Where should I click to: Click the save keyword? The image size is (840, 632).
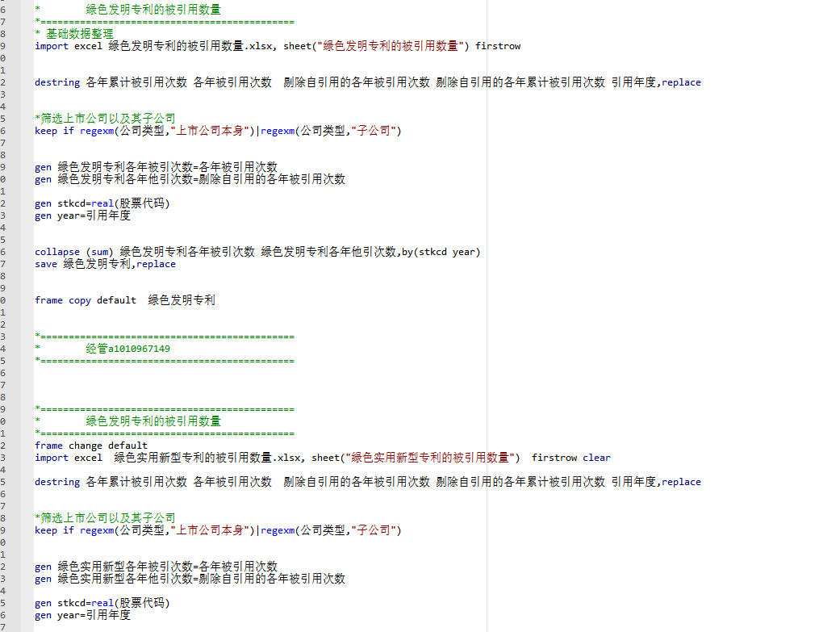click(46, 264)
